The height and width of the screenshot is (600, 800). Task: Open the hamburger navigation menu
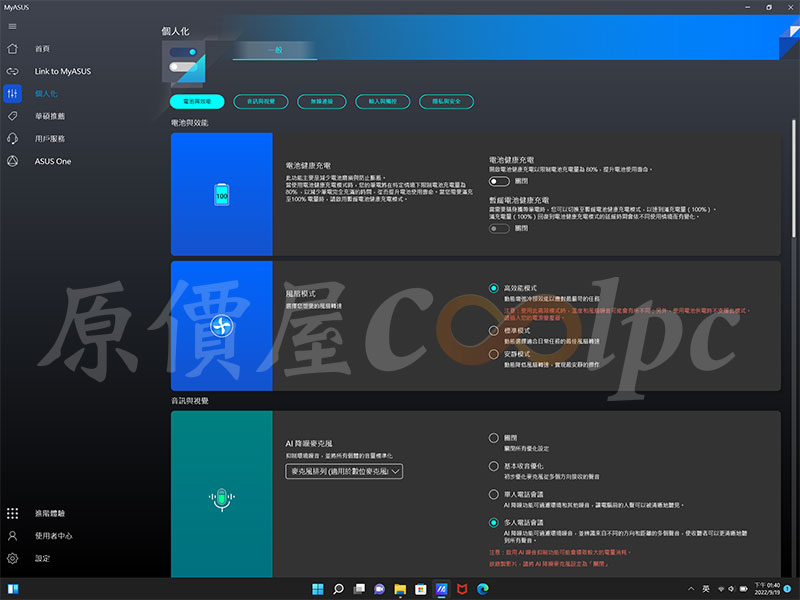12,27
